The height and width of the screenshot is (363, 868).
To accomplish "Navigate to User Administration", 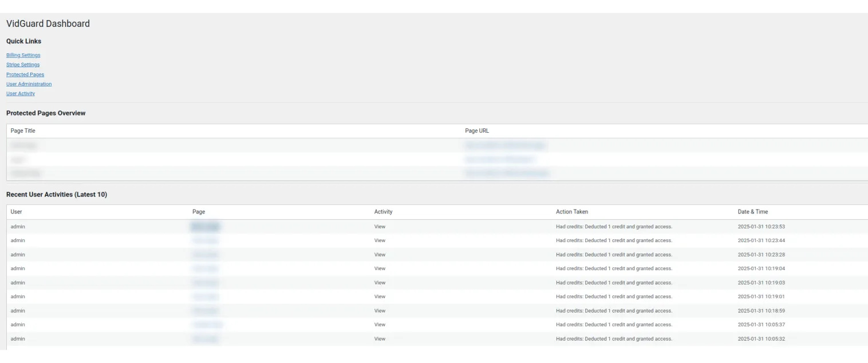I will 29,84.
